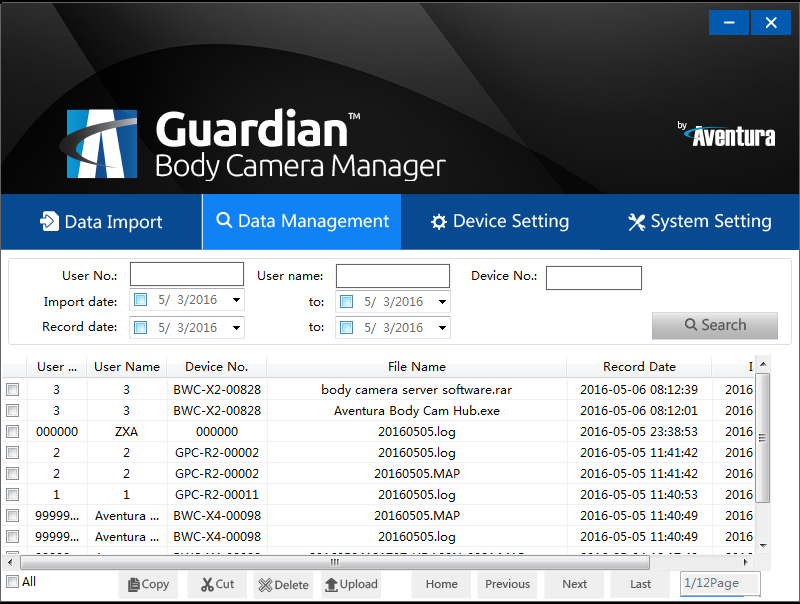Click the Home button
The width and height of the screenshot is (800, 604).
(x=441, y=584)
